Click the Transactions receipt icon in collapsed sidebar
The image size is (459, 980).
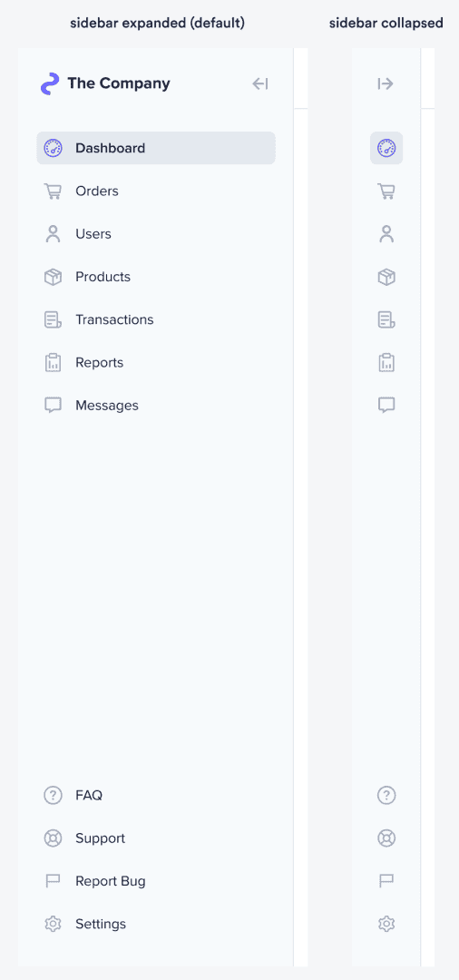pyautogui.click(x=386, y=320)
